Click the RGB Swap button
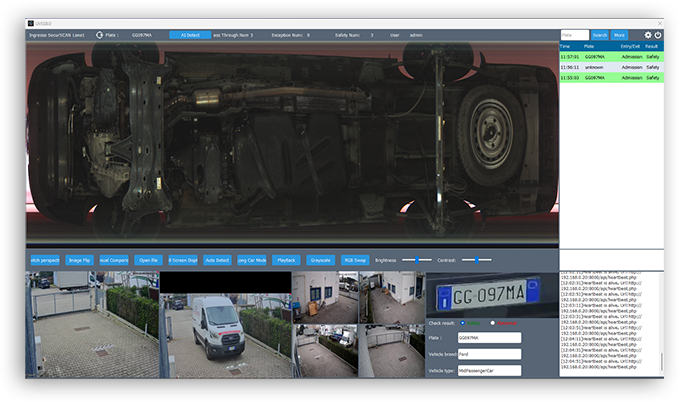The width and height of the screenshot is (680, 402). [355, 260]
